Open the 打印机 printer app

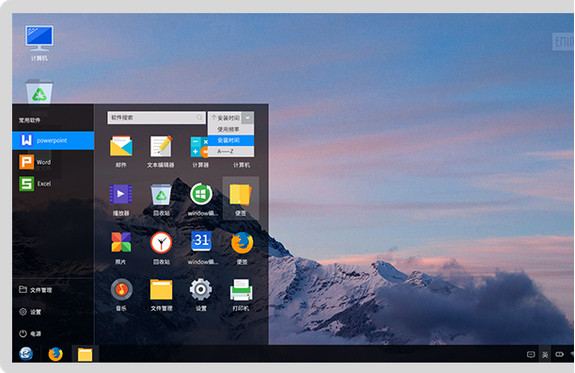tap(241, 290)
